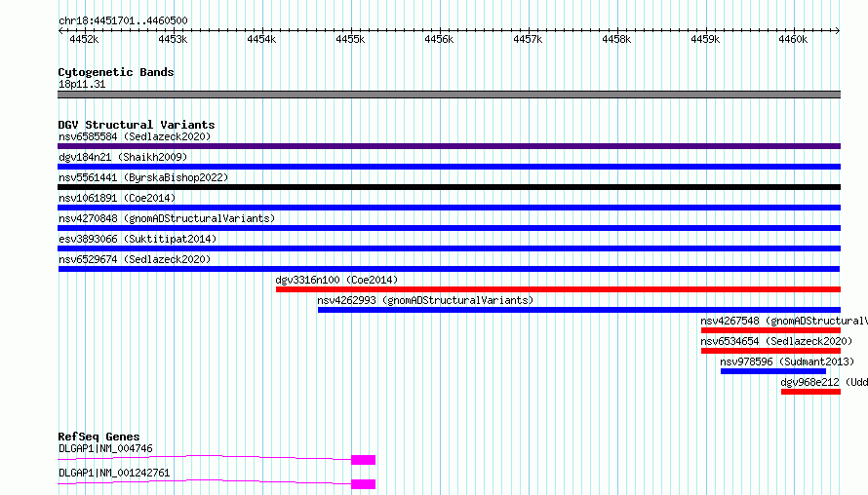Viewport: 868px width, 495px height.
Task: Open the DLGAP1|NM_001242761 gene label
Action: click(114, 473)
